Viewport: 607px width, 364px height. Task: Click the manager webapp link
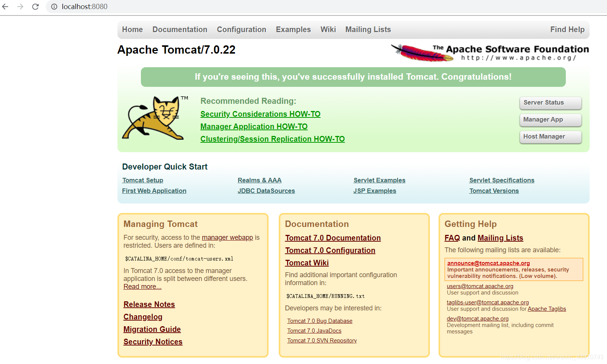227,238
